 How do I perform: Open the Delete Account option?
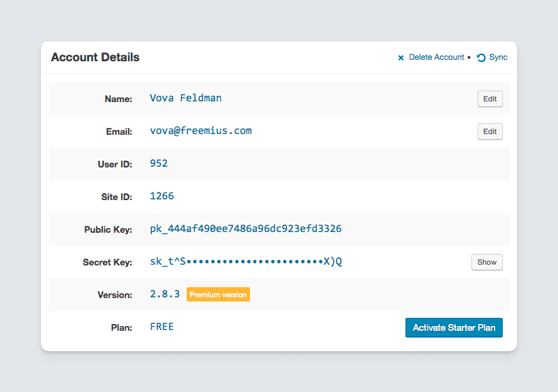pos(436,57)
